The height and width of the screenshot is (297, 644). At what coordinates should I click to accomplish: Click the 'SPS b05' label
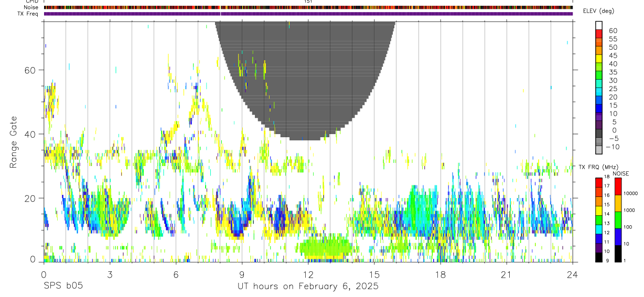[62, 287]
